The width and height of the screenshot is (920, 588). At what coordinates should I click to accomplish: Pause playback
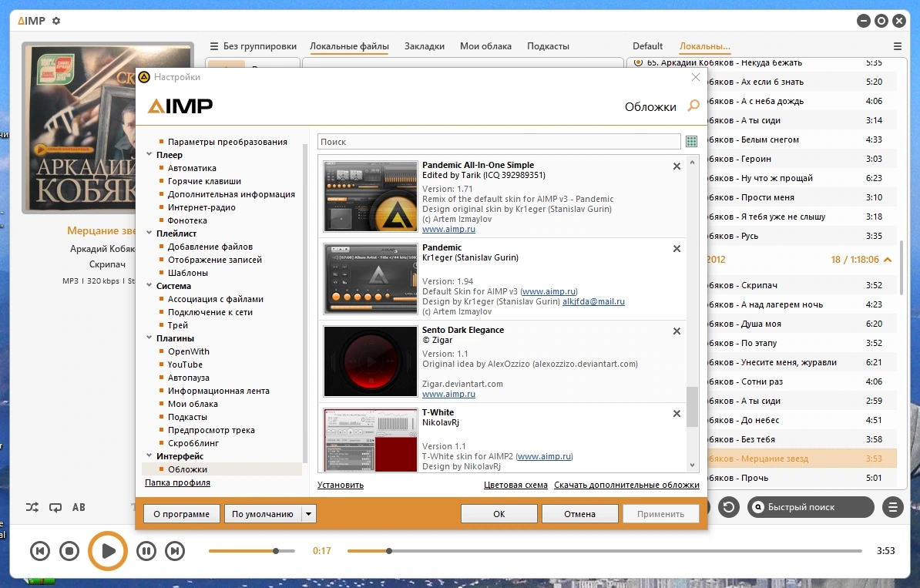coord(146,551)
